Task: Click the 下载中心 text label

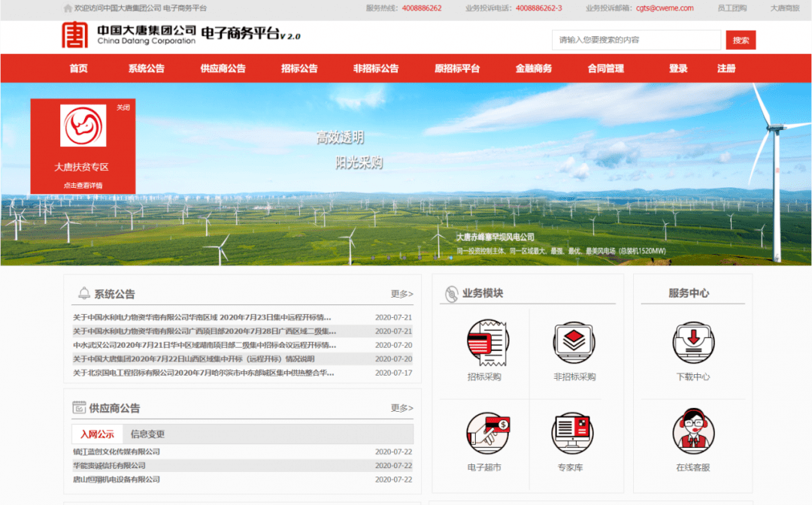Action: pyautogui.click(x=693, y=377)
